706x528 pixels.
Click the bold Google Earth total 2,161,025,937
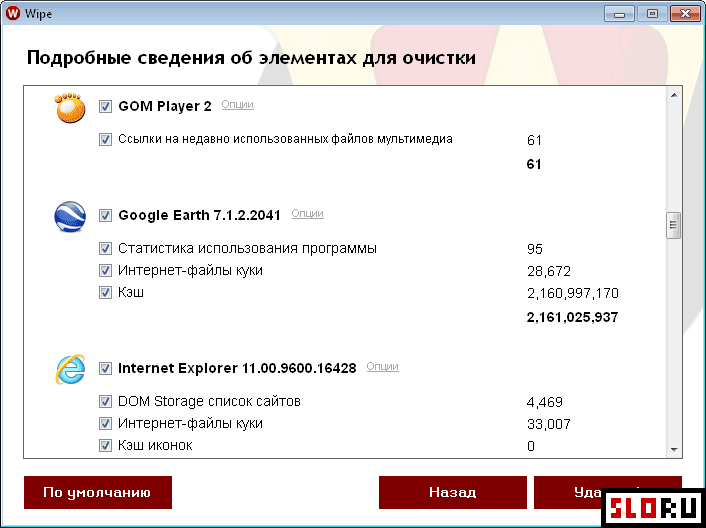572,317
